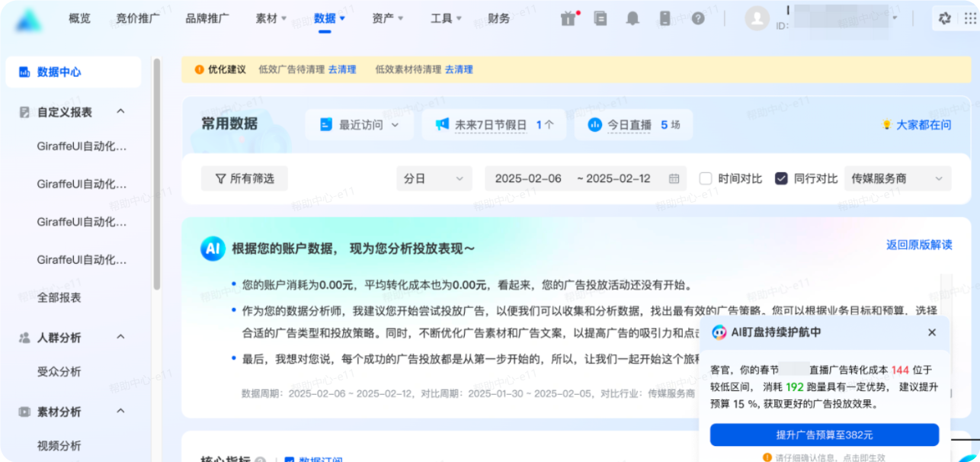Viewport: 980px width, 462px height.
Task: Open the 传媒服务商 industry dropdown
Action: pos(898,178)
